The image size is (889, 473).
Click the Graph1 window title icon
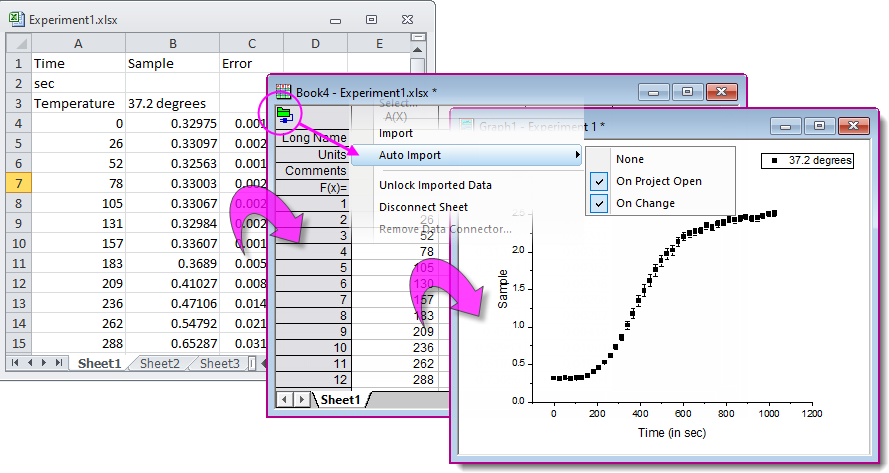(x=467, y=125)
